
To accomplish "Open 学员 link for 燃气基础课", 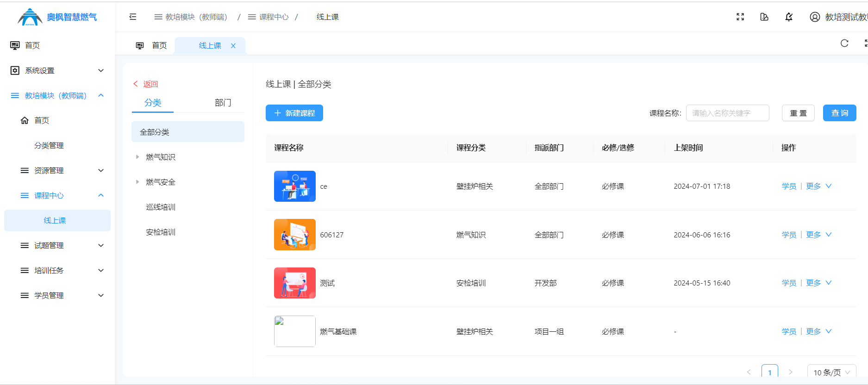I will [x=789, y=331].
